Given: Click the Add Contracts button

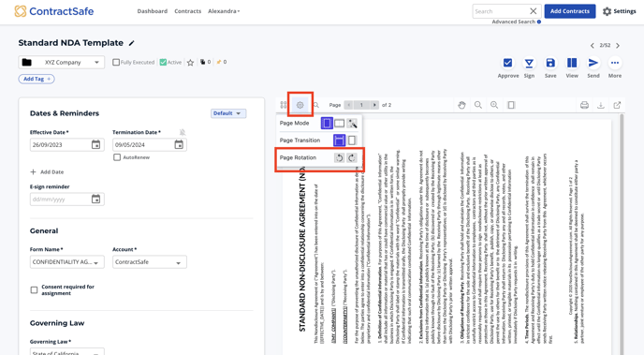Looking at the screenshot, I should tap(570, 11).
